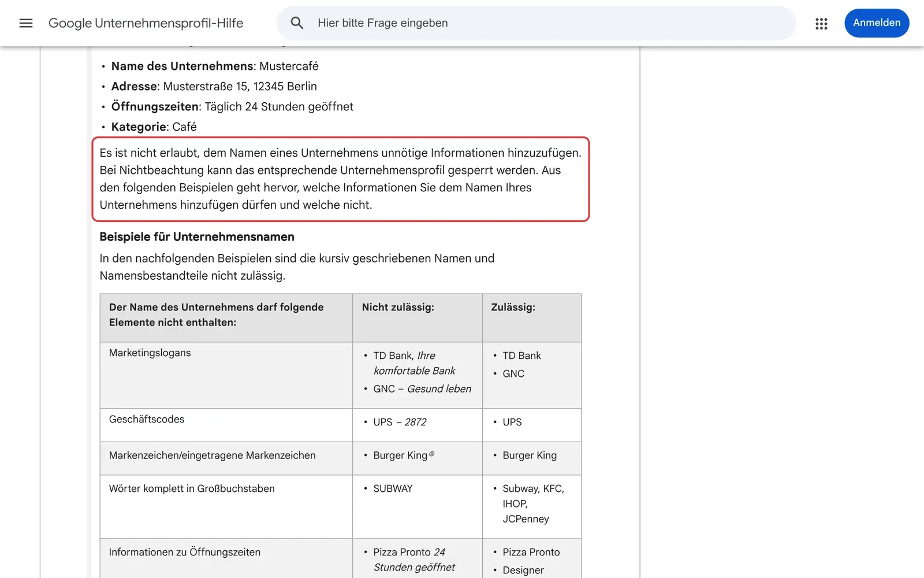Click 'Informationen zu Öffnungszeiten' cell
Image resolution: width=924 pixels, height=578 pixels.
[226, 558]
